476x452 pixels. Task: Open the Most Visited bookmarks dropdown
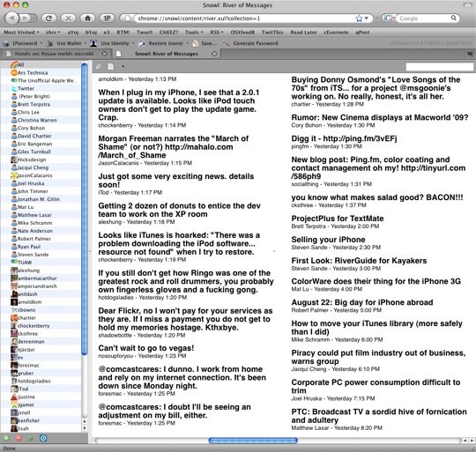21,32
